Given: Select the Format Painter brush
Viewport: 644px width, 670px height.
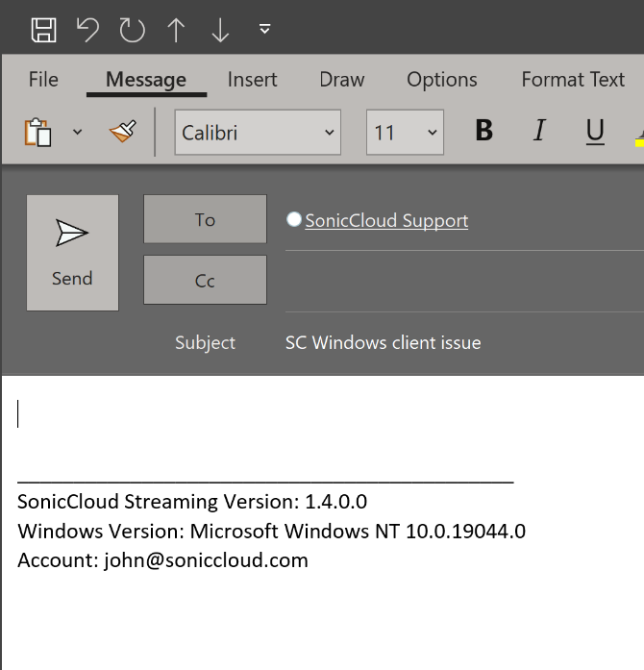Looking at the screenshot, I should 122,132.
